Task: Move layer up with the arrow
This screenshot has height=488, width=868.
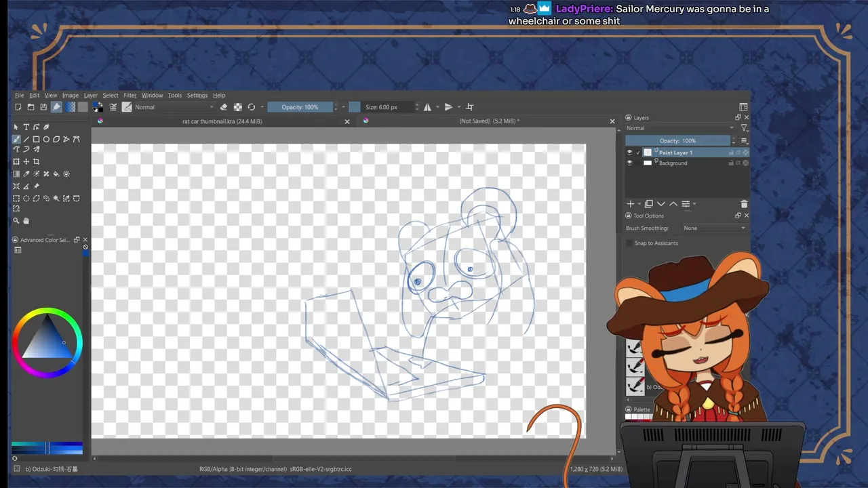Action: tap(673, 204)
